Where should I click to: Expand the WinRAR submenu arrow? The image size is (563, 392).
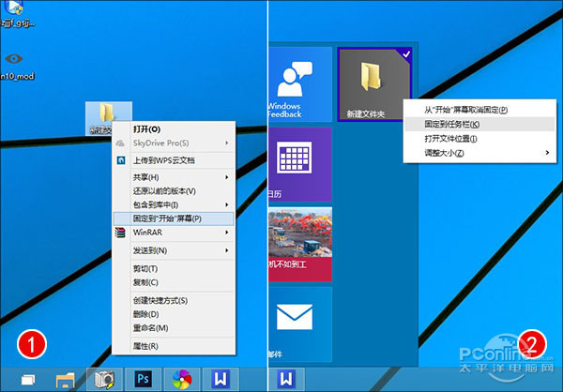pos(226,233)
